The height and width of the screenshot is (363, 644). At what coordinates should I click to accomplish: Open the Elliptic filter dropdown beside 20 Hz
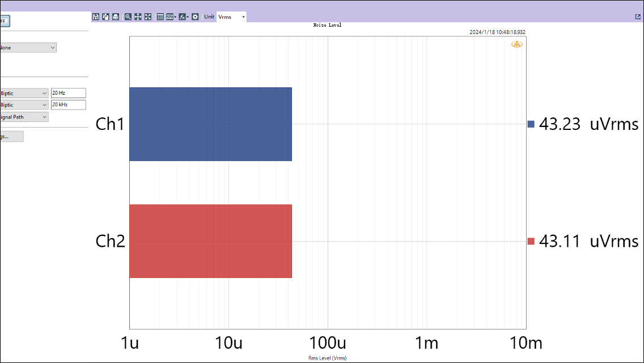pos(23,93)
